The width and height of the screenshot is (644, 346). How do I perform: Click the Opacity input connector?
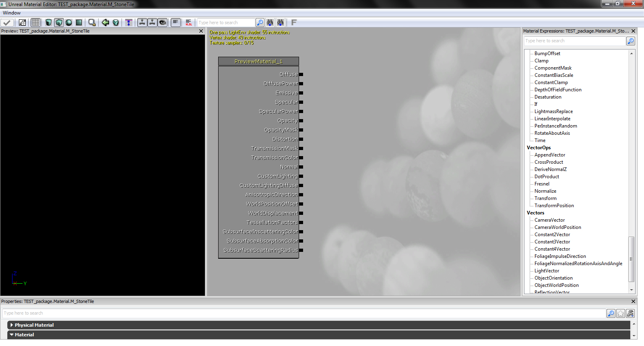(301, 121)
